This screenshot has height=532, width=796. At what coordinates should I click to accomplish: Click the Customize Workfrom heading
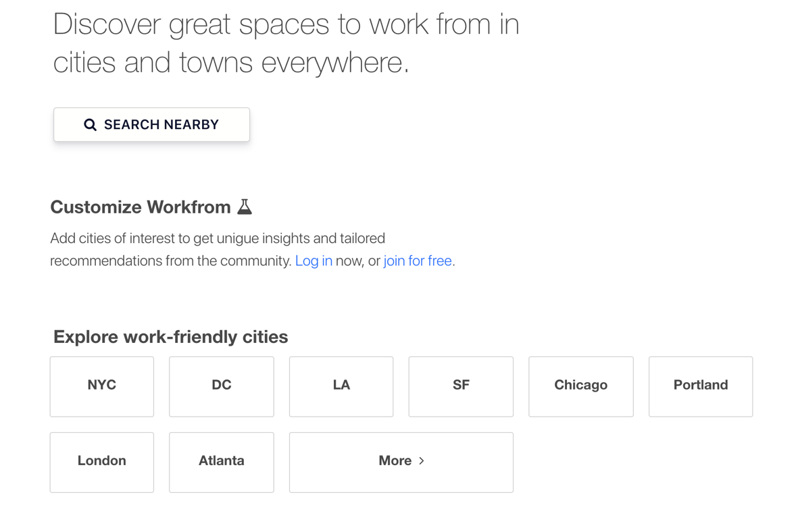coord(141,207)
